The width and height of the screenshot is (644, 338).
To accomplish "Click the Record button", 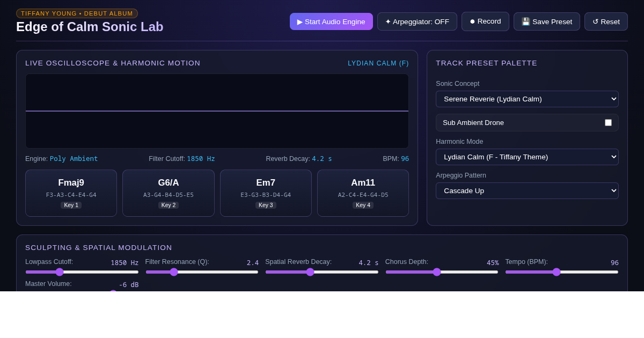I will [x=485, y=21].
